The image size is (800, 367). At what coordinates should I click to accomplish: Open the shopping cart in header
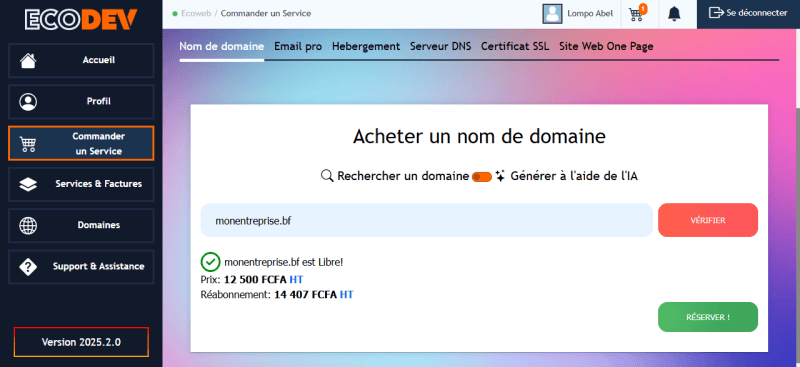click(636, 14)
